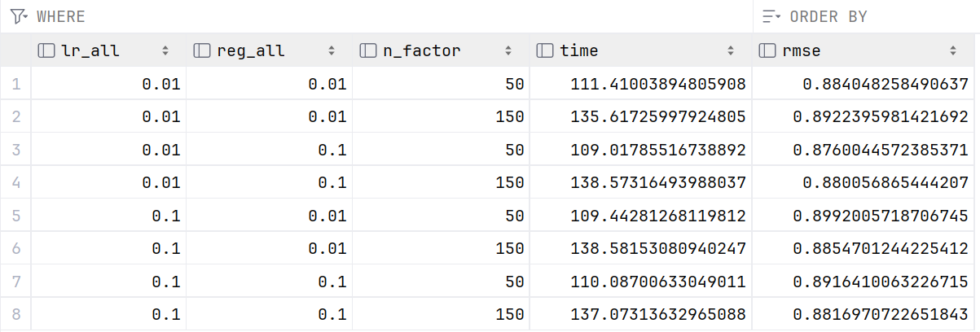Select row number 1
The width and height of the screenshot is (980, 332).
click(15, 84)
